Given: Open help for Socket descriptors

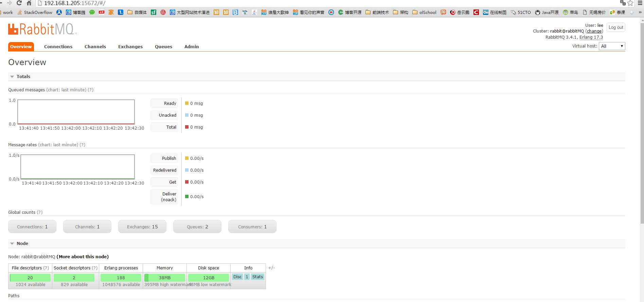Looking at the screenshot, I should [95, 268].
